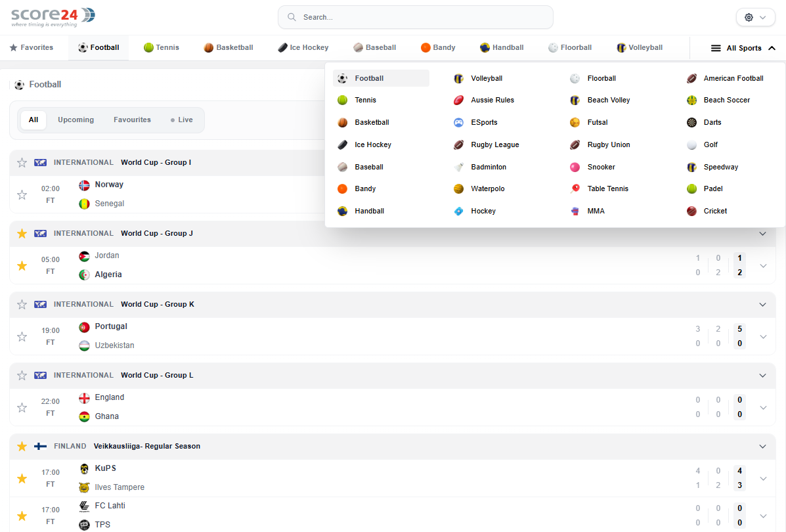The image size is (786, 532).
Task: Select ESports in the All Sports menu
Action: tap(475, 122)
